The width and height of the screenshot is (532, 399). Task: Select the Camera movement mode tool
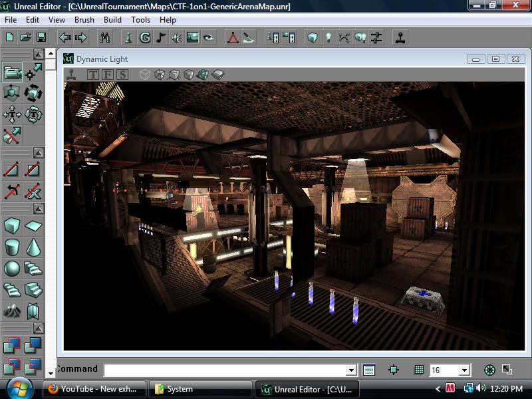11,71
